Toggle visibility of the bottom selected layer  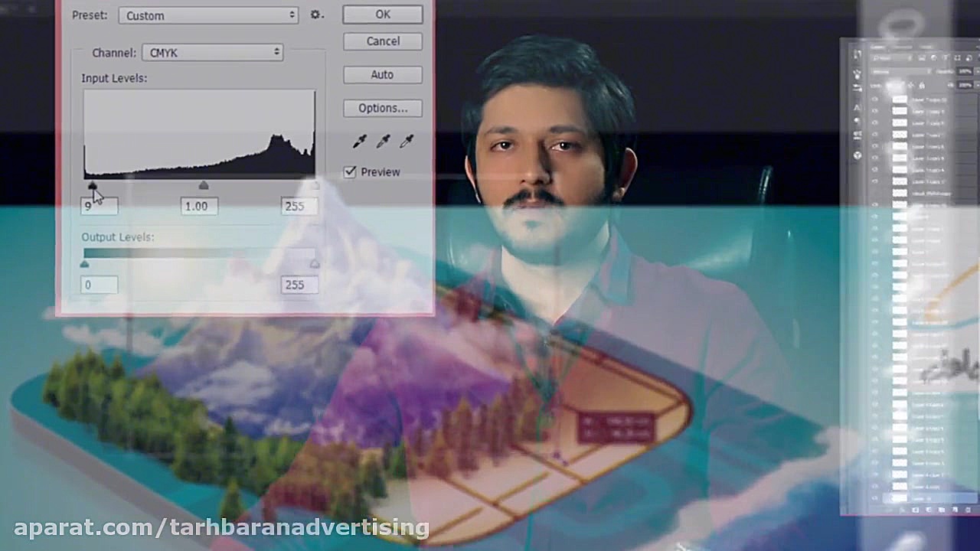click(x=875, y=498)
